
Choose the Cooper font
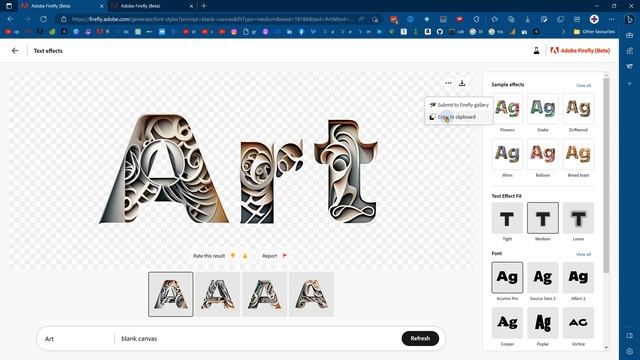coord(507,323)
